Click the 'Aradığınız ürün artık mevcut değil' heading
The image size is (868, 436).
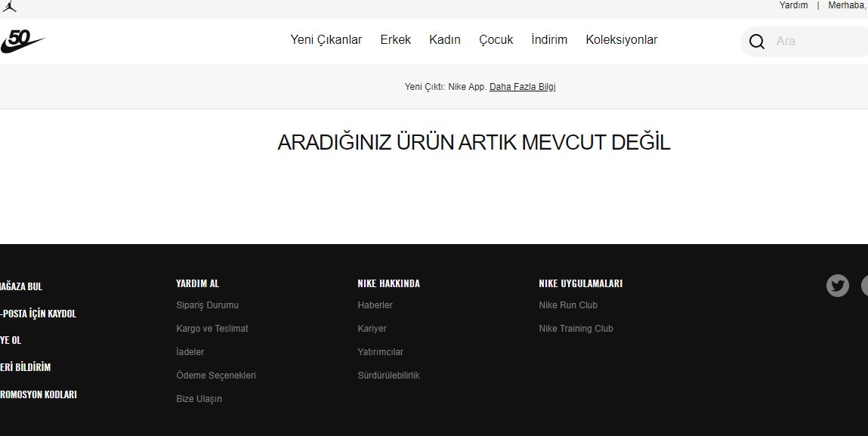[x=474, y=142]
